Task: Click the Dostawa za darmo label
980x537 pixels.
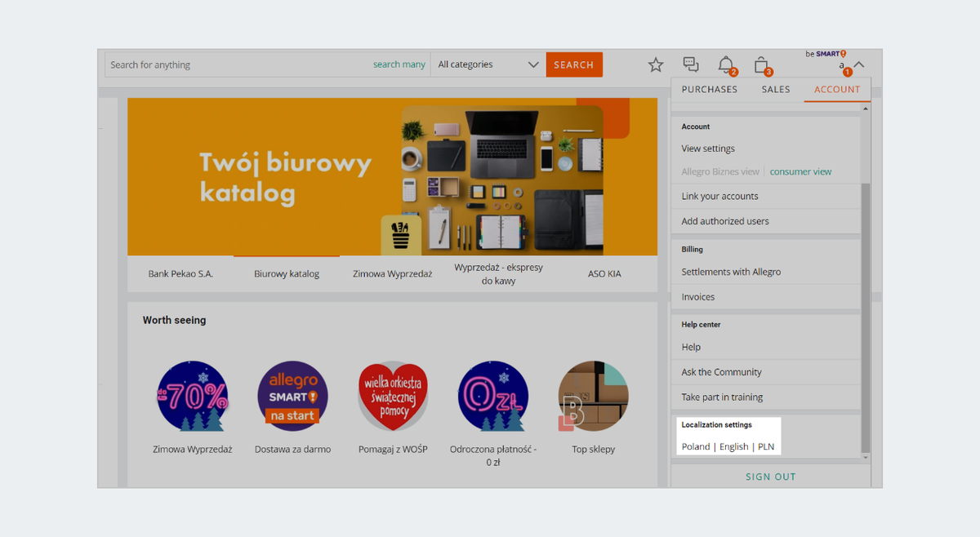Action: [292, 449]
